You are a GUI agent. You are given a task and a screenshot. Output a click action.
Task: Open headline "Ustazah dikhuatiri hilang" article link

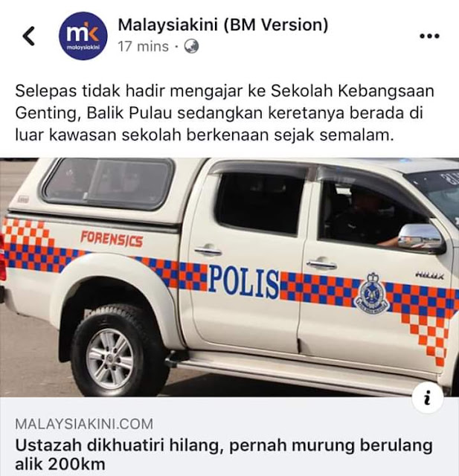tap(224, 454)
